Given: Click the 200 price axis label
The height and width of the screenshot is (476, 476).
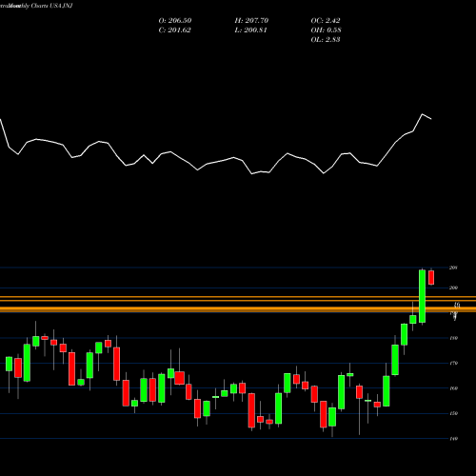Looking at the screenshot, I should pyautogui.click(x=453, y=288).
